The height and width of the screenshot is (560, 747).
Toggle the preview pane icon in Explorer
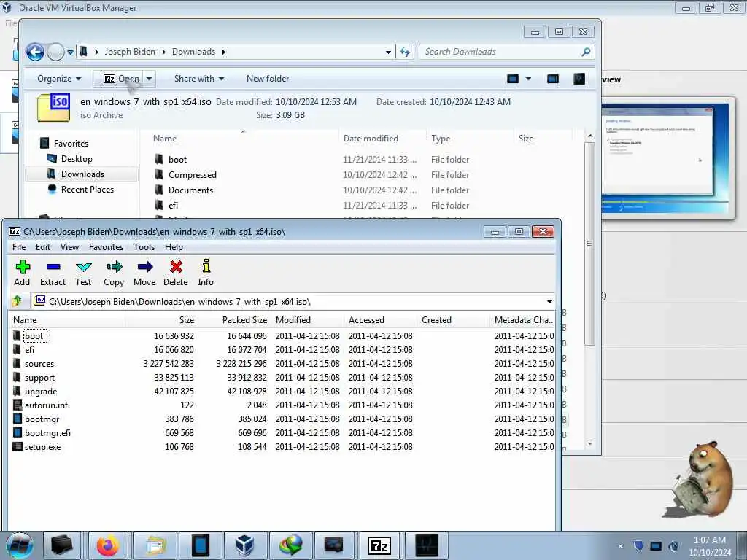pos(553,79)
